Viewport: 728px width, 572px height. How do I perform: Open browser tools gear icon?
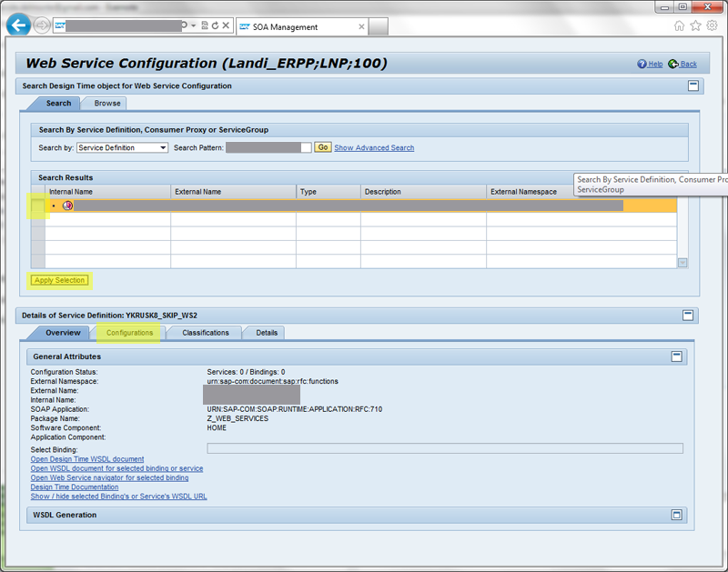712,25
